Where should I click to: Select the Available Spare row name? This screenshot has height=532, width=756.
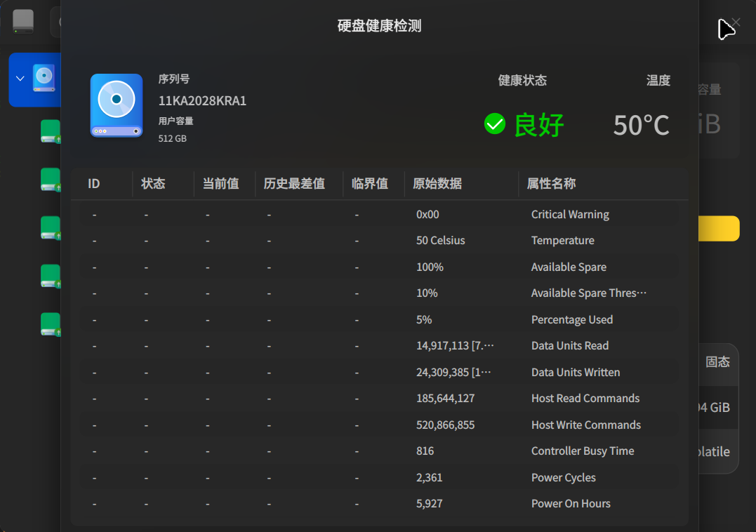coord(569,267)
